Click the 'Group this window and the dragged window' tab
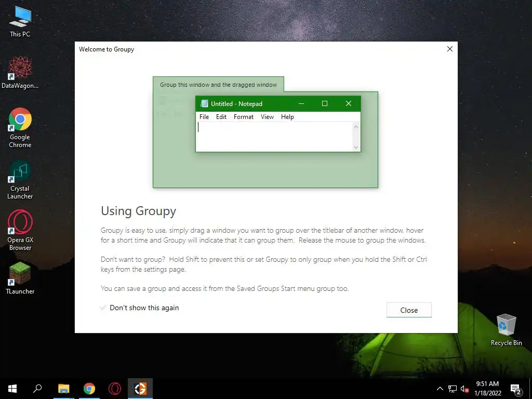Screen dimensions: 532x399 (x=219, y=85)
